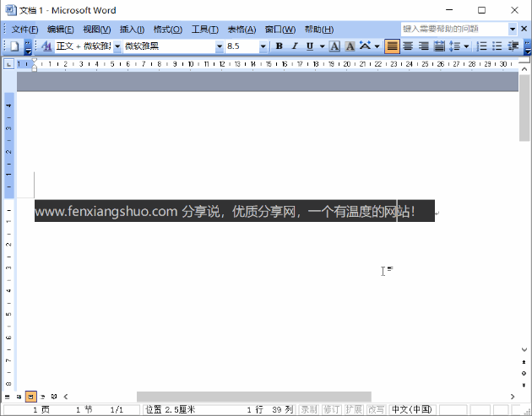Viewport: 532px width, 416px height.
Task: Switch to Reading Layout view icon
Action: (54, 397)
